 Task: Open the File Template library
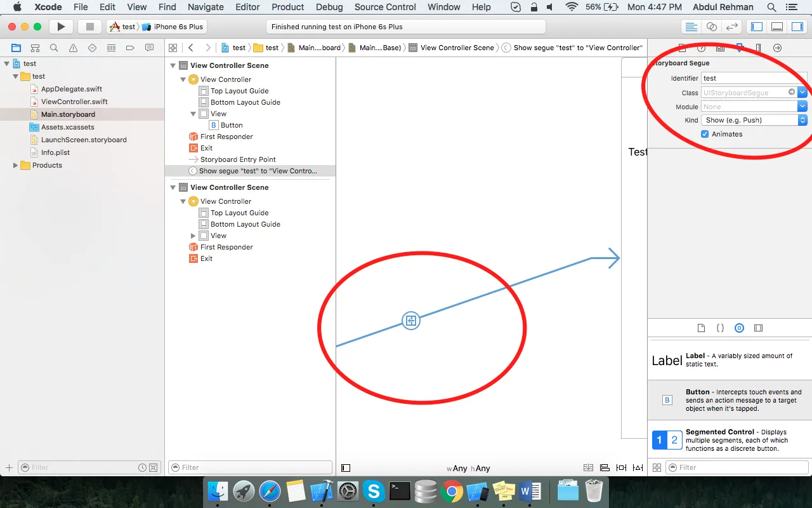coord(701,328)
